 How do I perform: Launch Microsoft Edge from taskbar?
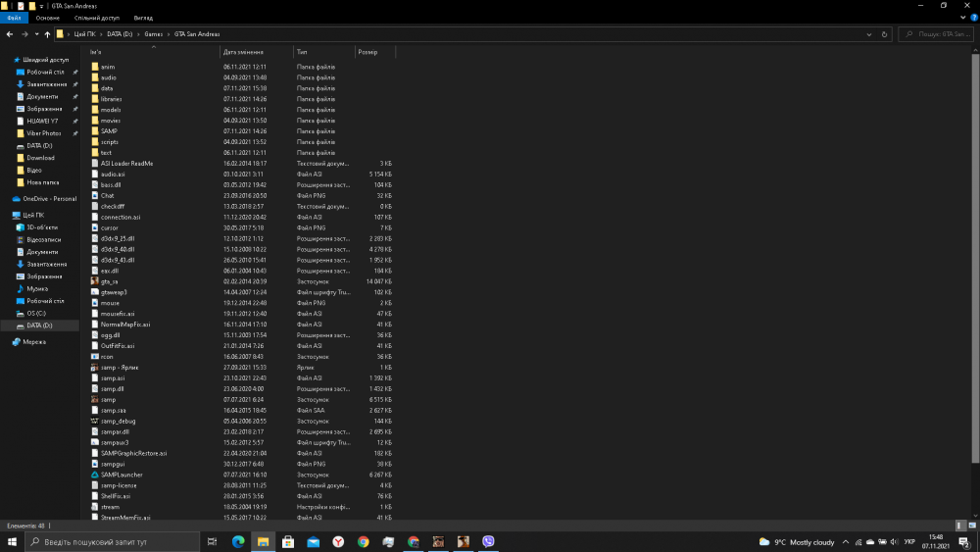238,541
